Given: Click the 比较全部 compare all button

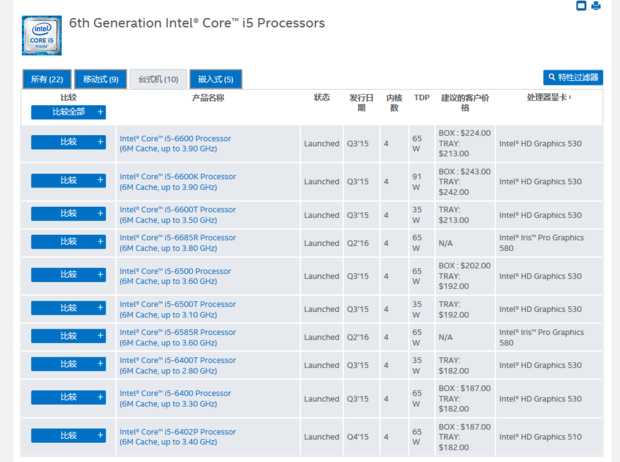Looking at the screenshot, I should 68,112.
